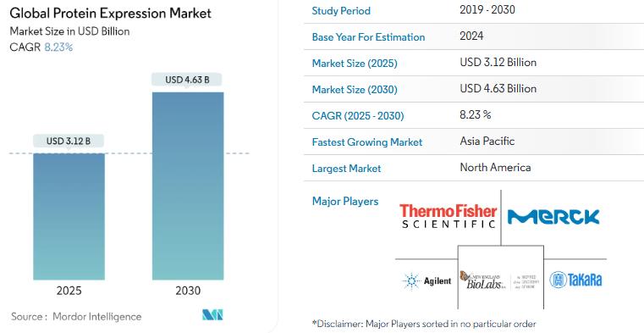Click the Thermo Fisher Scientific logo
The image size is (644, 333).
448,216
